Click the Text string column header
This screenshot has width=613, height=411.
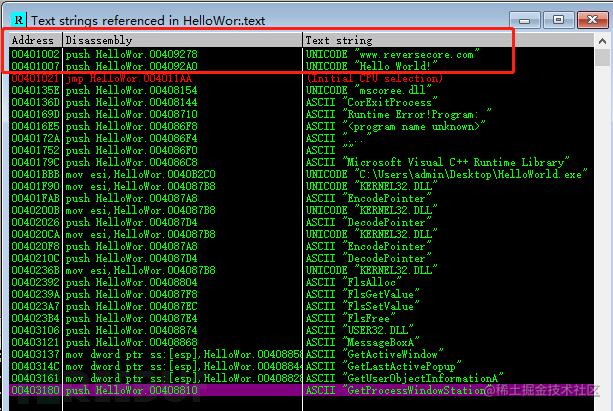(x=448, y=40)
